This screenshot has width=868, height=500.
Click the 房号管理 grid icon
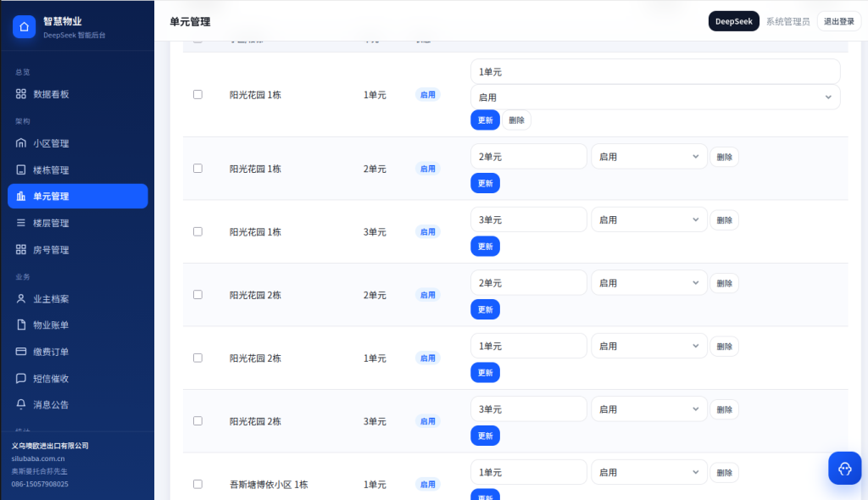tap(21, 250)
